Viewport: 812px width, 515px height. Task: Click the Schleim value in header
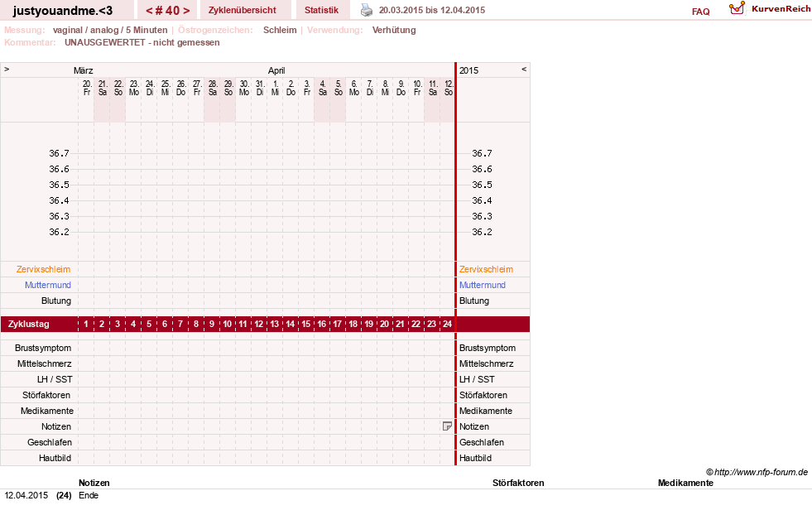coord(280,30)
